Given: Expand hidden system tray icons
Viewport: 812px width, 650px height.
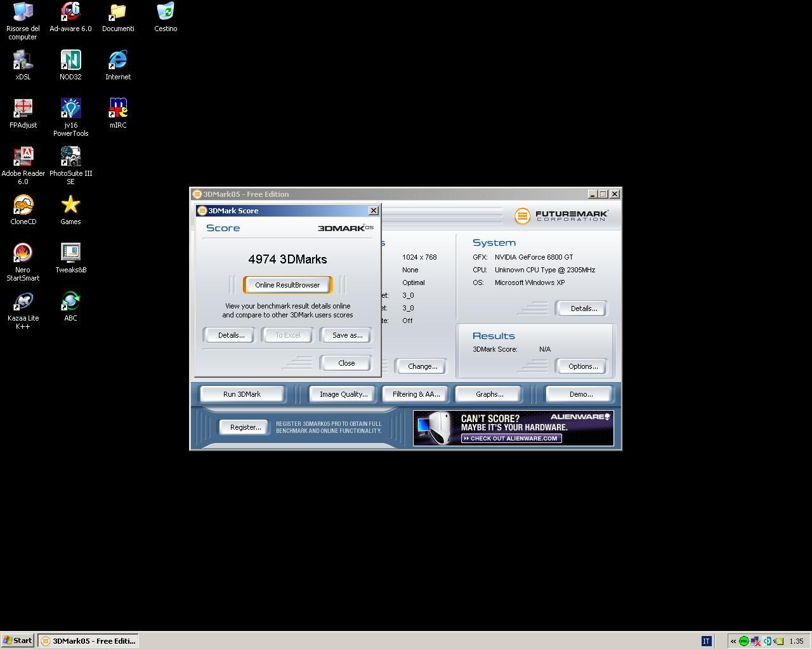Looking at the screenshot, I should 733,641.
